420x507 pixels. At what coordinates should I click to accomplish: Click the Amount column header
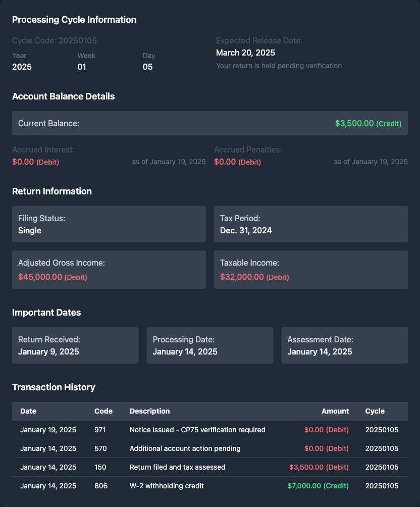click(x=335, y=411)
